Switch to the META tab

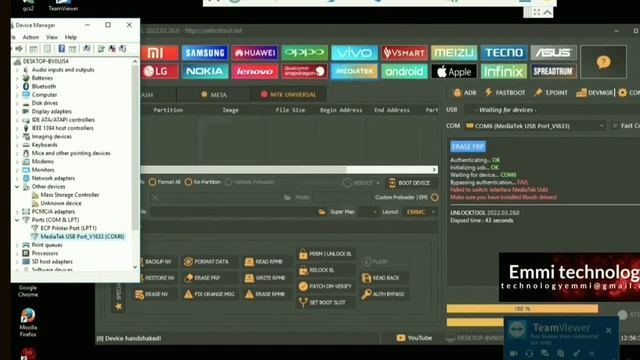214,95
